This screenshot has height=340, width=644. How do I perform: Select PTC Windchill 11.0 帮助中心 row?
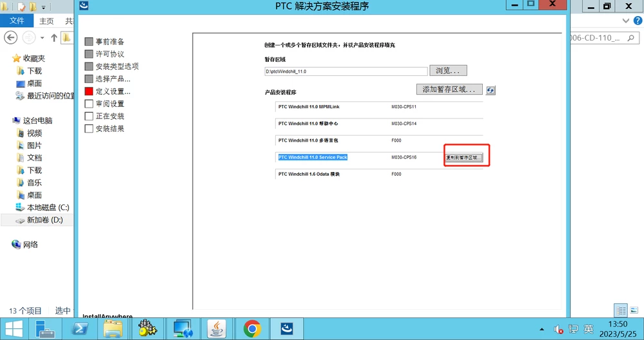click(379, 124)
